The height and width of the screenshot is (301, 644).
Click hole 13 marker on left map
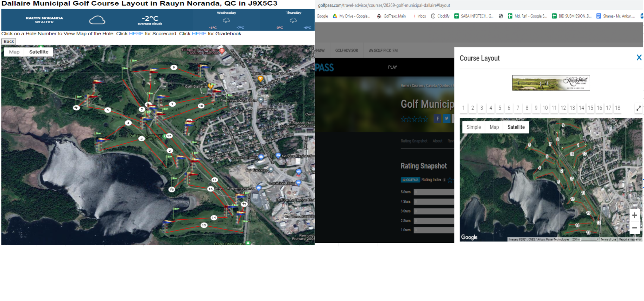coord(204,225)
